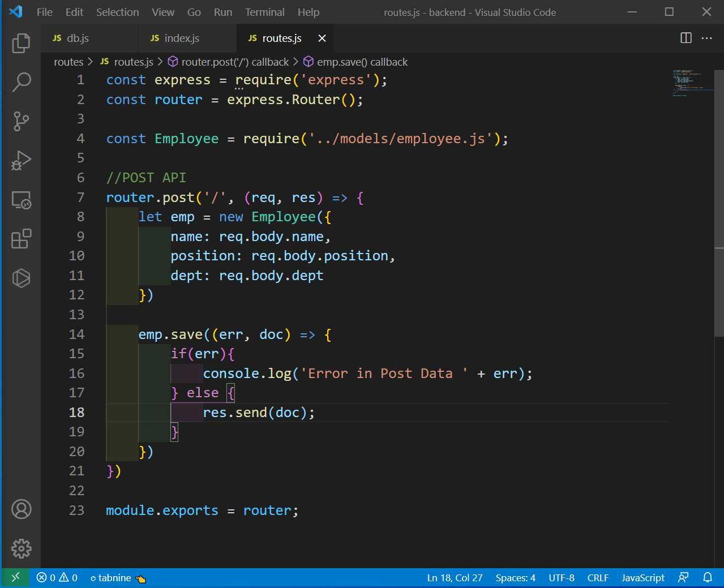Close the routes.js tab
724x588 pixels.
click(322, 38)
